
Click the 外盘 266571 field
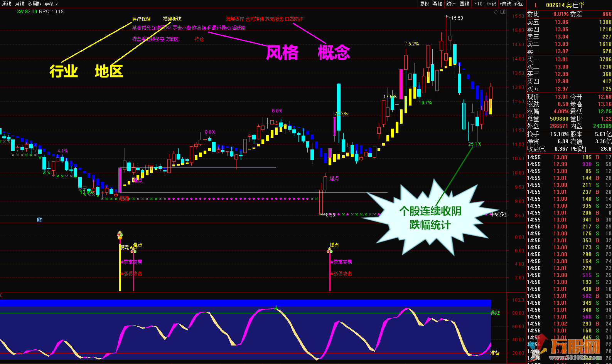tap(548, 126)
